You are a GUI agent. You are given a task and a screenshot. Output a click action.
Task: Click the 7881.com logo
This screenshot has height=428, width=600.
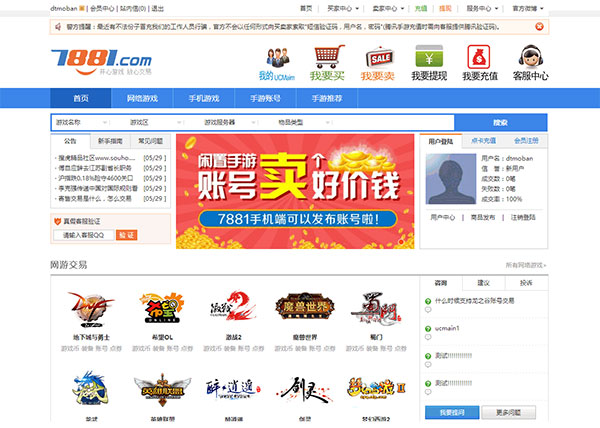point(101,62)
